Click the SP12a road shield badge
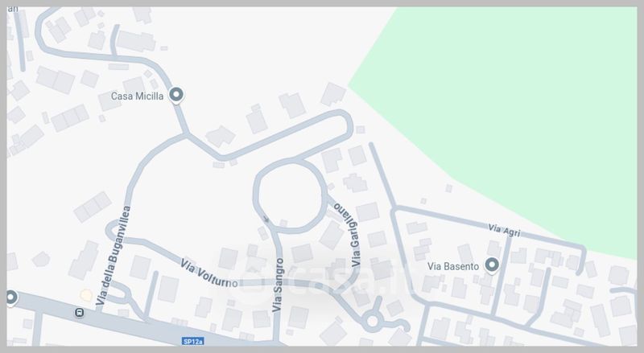The width and height of the screenshot is (644, 353). (x=192, y=341)
